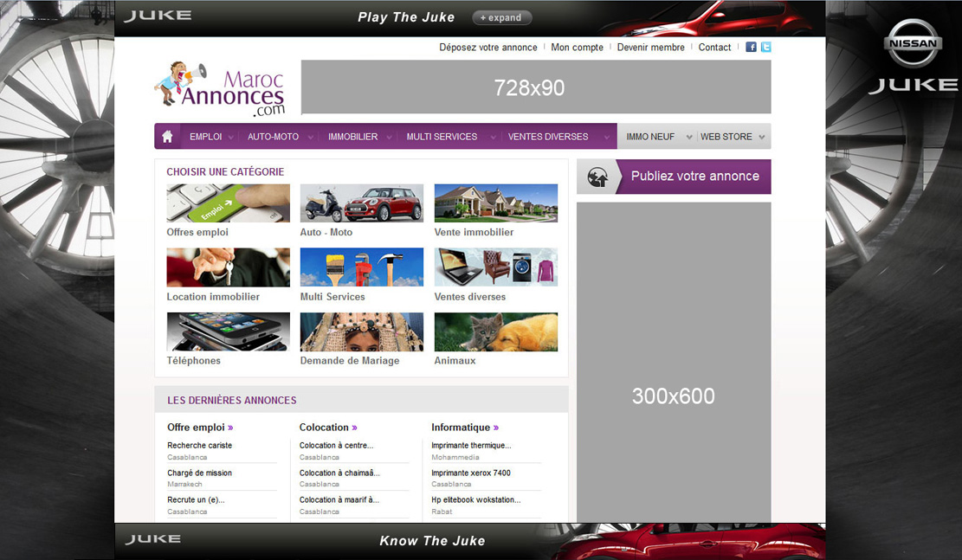Image resolution: width=962 pixels, height=560 pixels.
Task: Click the globe icon beside Publiez votre annonce
Action: [597, 177]
